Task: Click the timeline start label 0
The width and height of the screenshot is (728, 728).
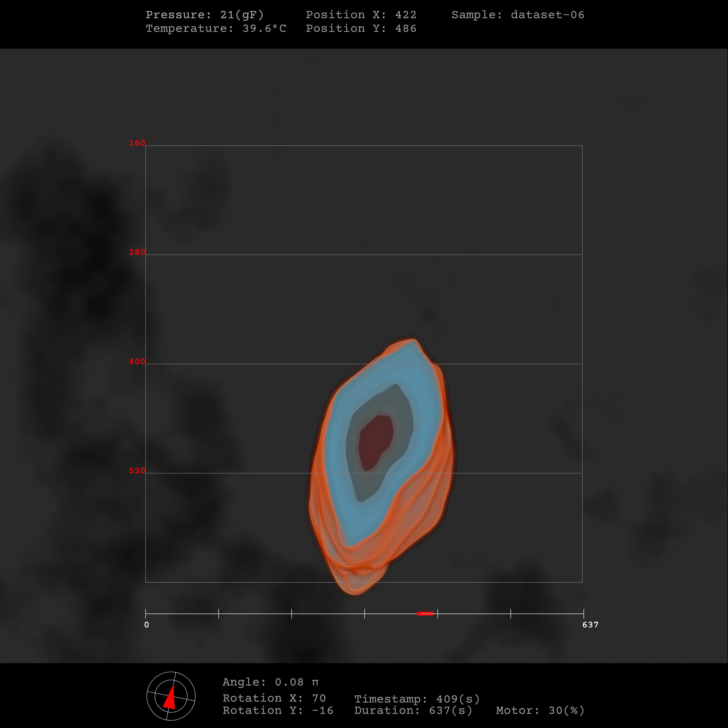Action: (x=147, y=625)
